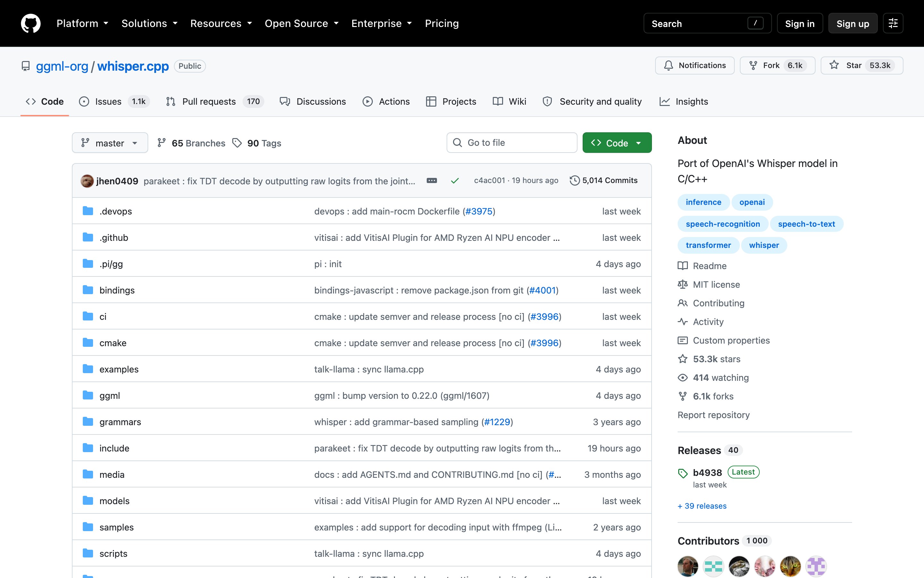Open the Pricing page
The width and height of the screenshot is (924, 578).
point(442,23)
